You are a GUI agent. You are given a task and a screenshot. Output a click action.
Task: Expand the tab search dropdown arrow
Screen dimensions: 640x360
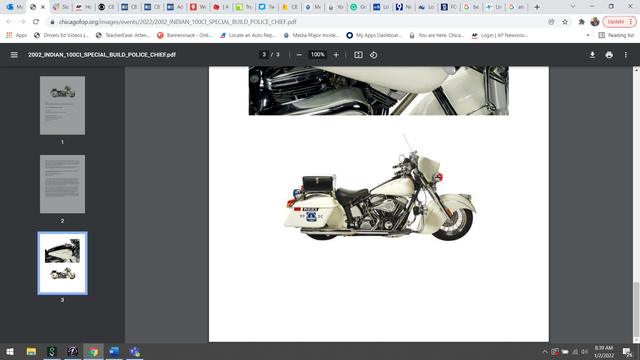coord(573,7)
